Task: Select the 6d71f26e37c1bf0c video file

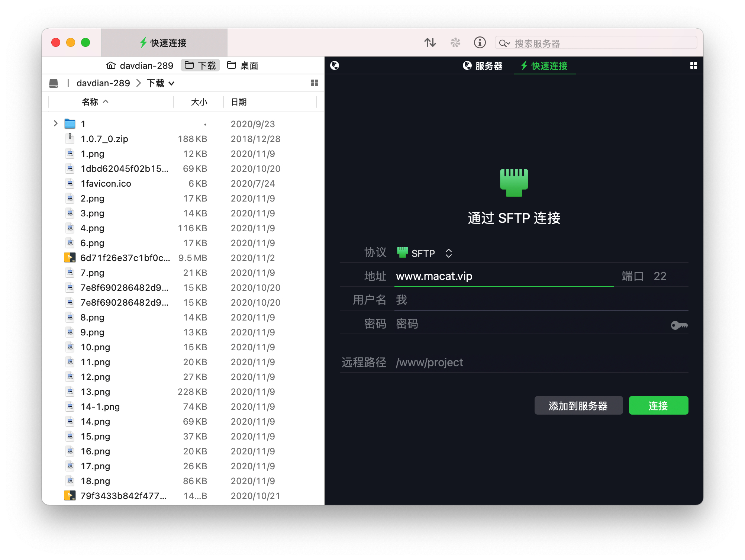Action: click(x=125, y=258)
